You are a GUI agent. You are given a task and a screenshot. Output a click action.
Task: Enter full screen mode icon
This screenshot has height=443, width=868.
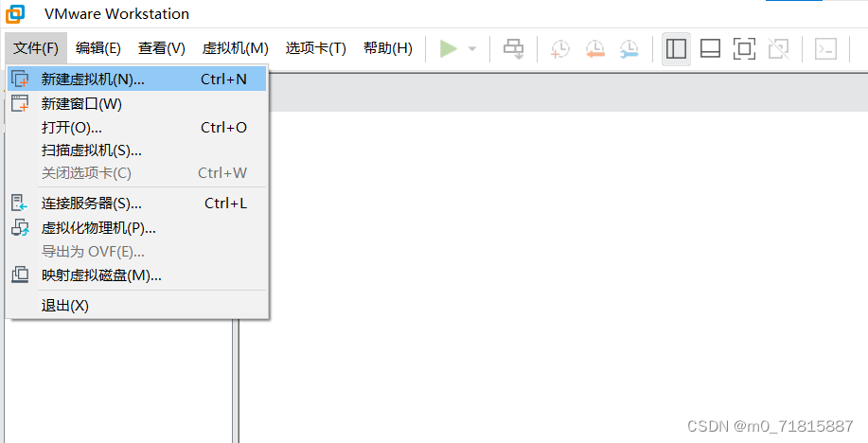(744, 48)
